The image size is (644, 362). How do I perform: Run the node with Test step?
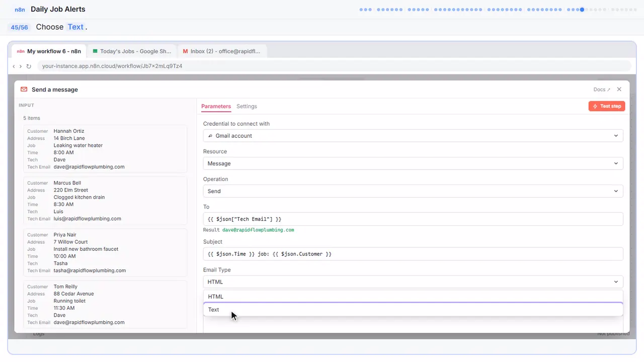pyautogui.click(x=607, y=106)
